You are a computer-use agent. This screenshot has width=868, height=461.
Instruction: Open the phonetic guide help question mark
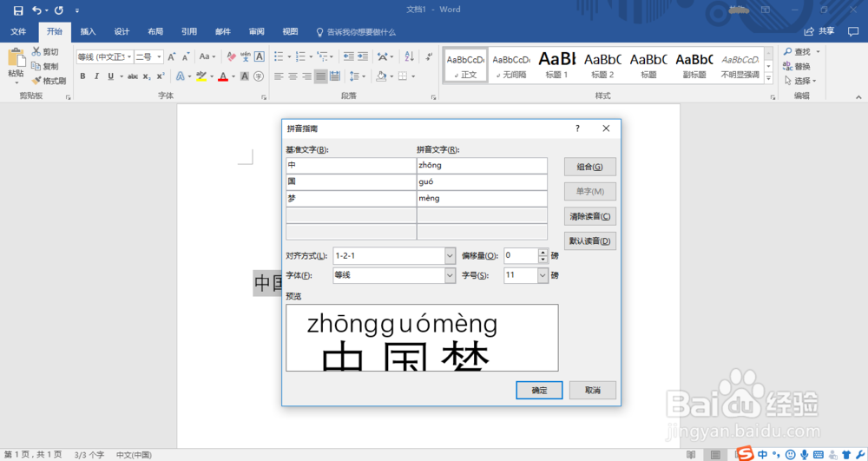[577, 128]
